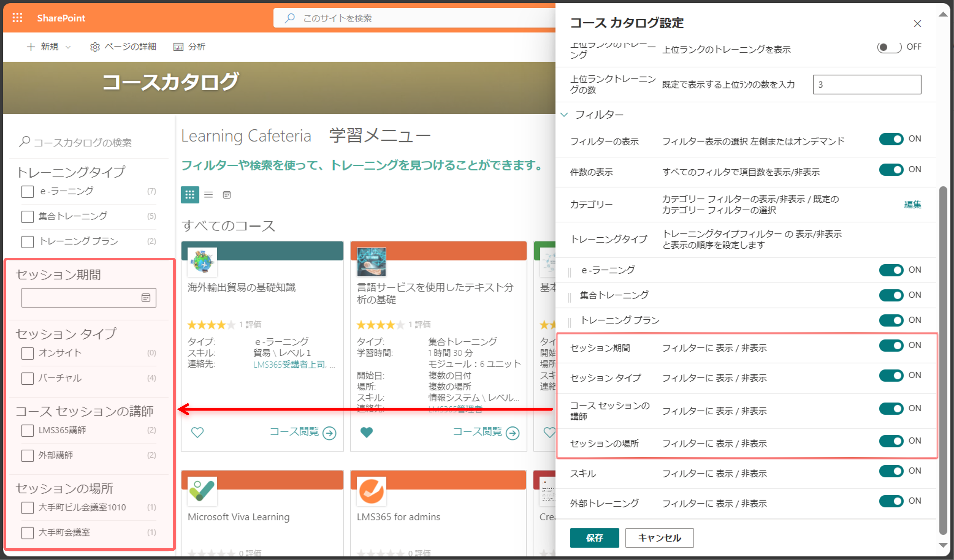954x560 pixels.
Task: Enable the 上位ランクのトレーニングを表示 toggle
Action: pos(889,47)
